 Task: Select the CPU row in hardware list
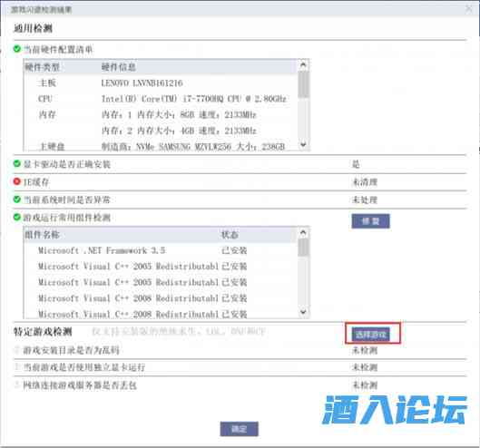[x=161, y=99]
